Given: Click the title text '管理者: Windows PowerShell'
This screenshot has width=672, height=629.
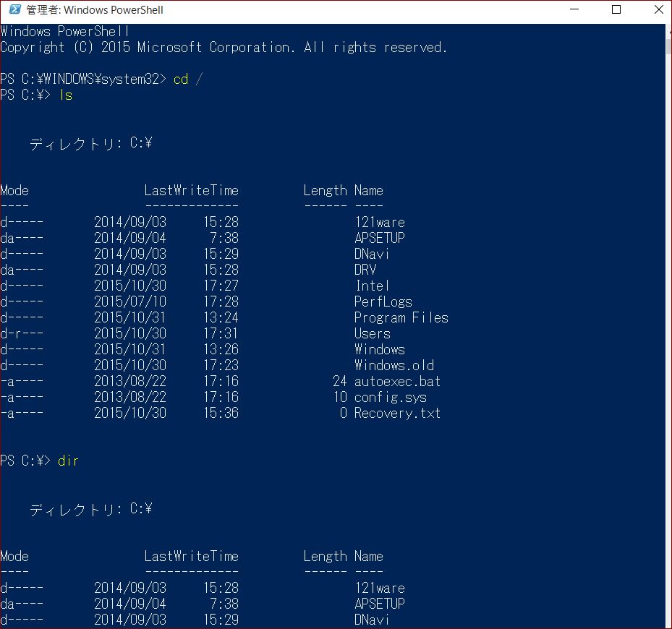Looking at the screenshot, I should (95, 10).
